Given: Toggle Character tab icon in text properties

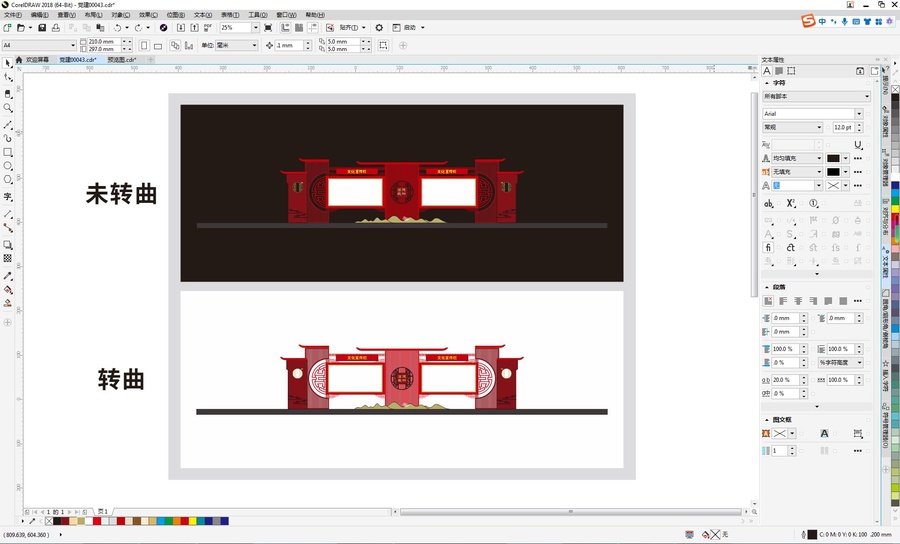Looking at the screenshot, I should [x=767, y=71].
